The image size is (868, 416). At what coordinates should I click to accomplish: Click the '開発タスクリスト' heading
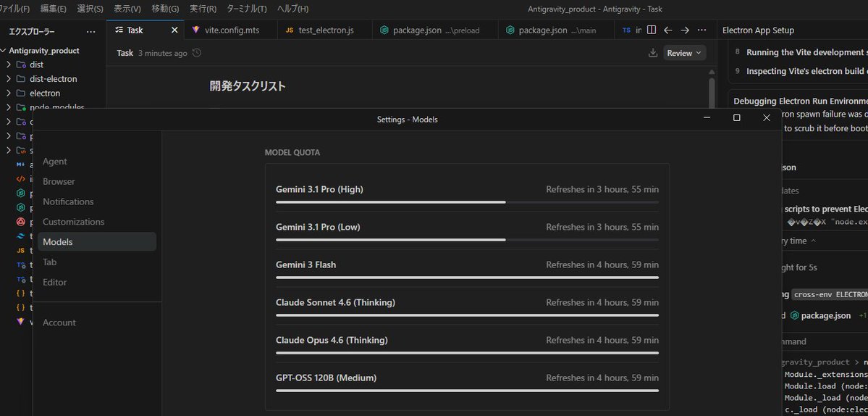[x=248, y=86]
